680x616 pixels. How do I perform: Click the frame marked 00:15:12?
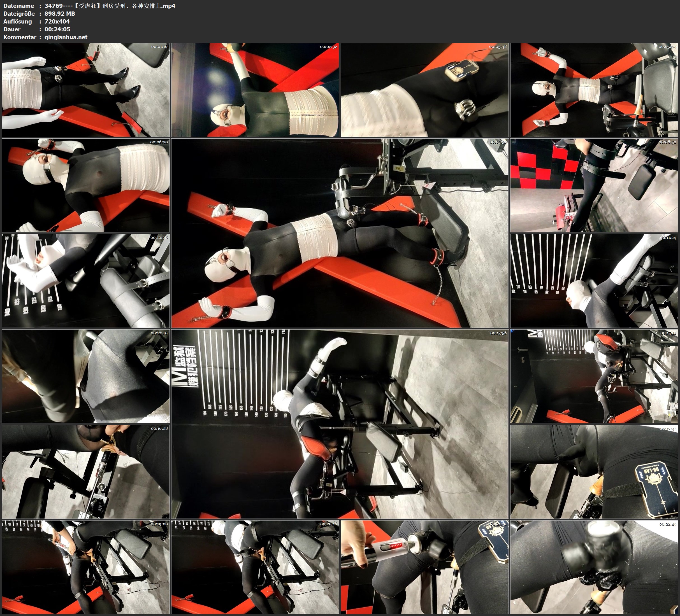(x=594, y=376)
